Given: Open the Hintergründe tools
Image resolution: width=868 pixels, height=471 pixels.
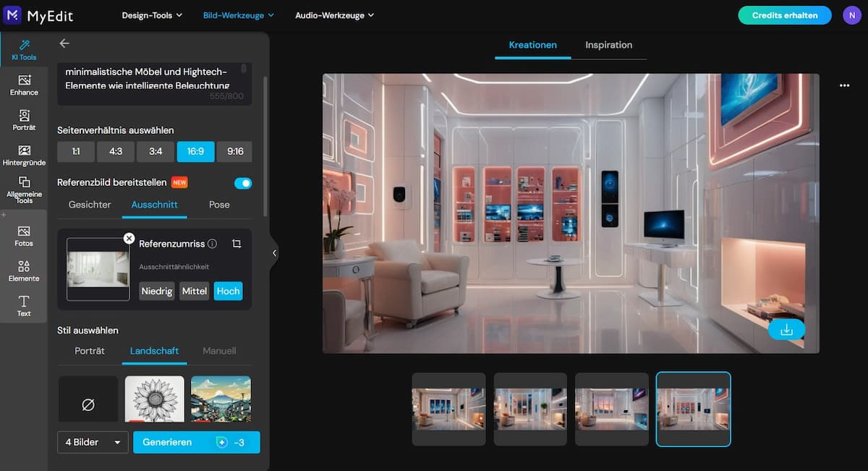Looking at the screenshot, I should 24,155.
